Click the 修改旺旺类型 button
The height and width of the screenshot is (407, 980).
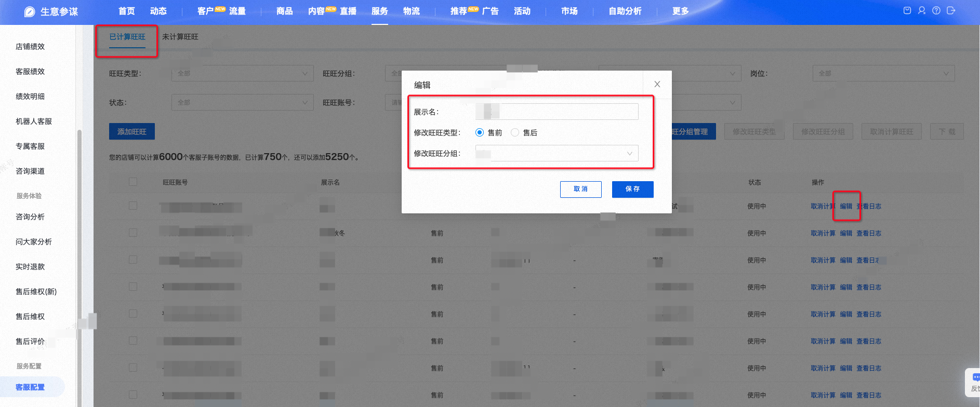pyautogui.click(x=754, y=131)
